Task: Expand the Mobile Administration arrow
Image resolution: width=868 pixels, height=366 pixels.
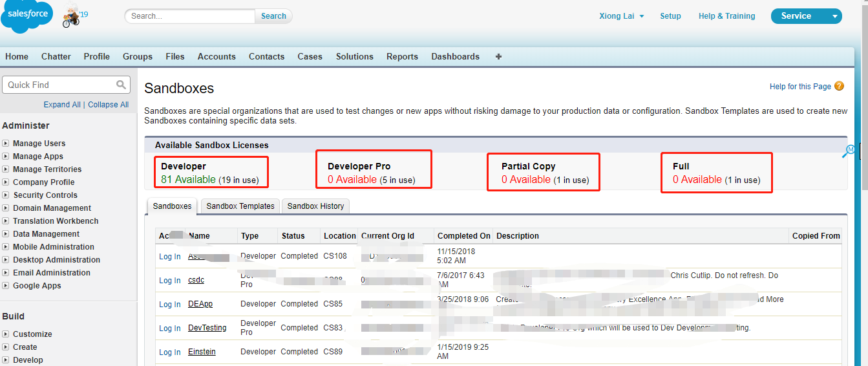Action: point(6,247)
